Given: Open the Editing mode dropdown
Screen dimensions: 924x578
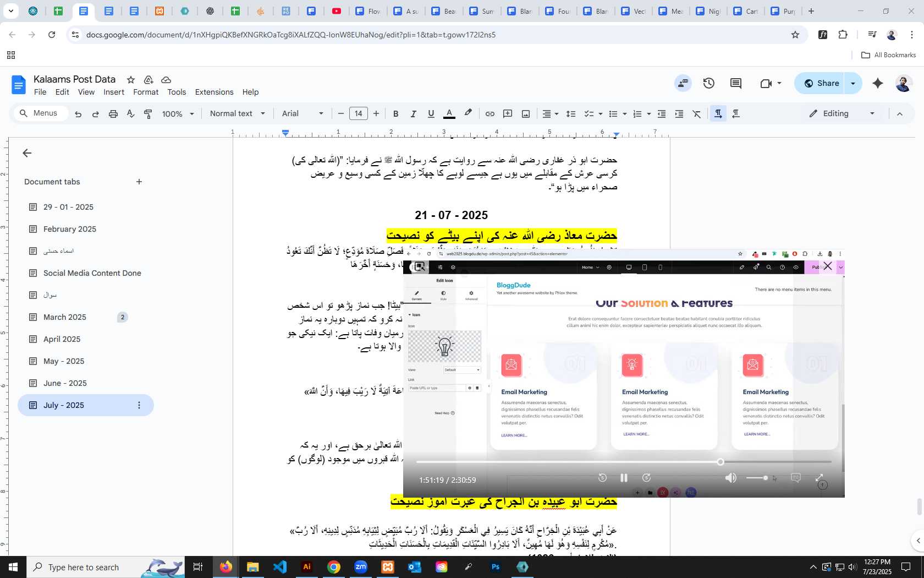Looking at the screenshot, I should pos(842,114).
